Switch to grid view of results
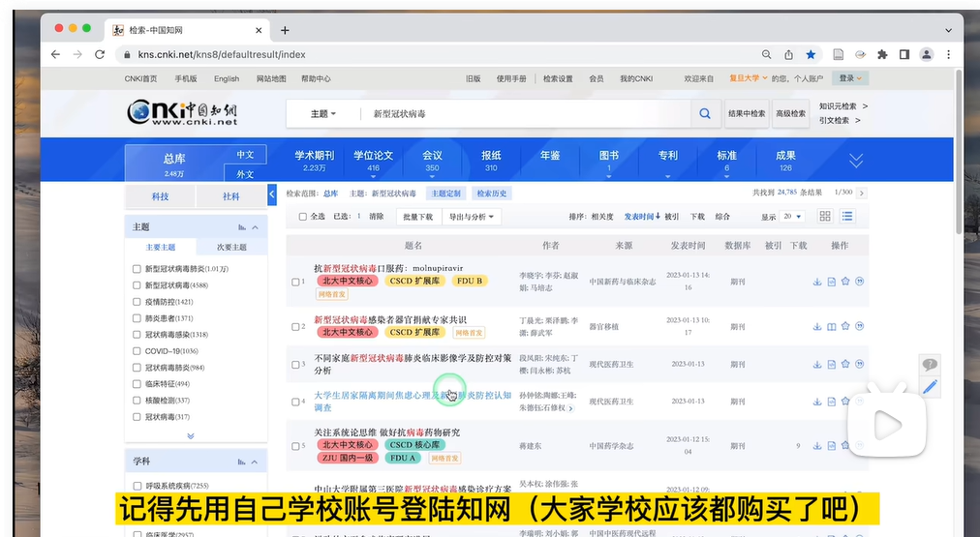The width and height of the screenshot is (980, 537). pos(825,216)
